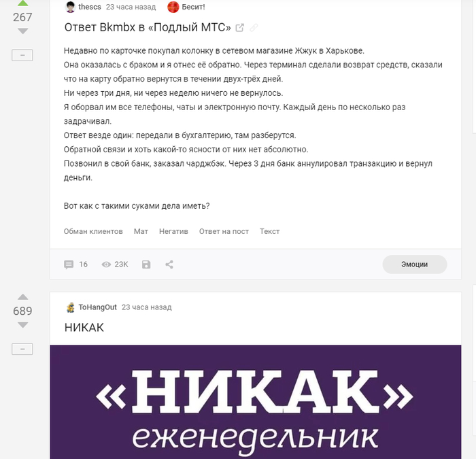Select the Негатив tag

(x=173, y=231)
